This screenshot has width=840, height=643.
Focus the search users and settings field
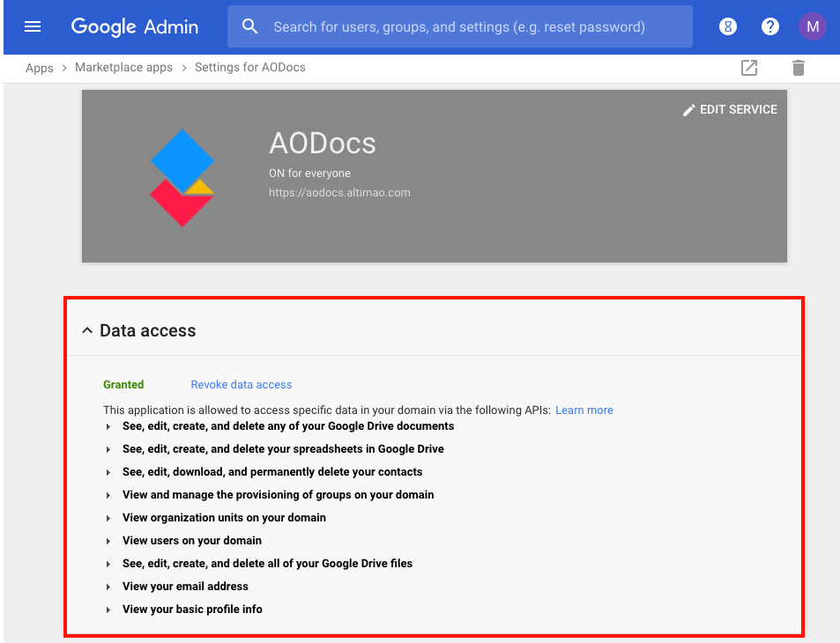click(459, 26)
